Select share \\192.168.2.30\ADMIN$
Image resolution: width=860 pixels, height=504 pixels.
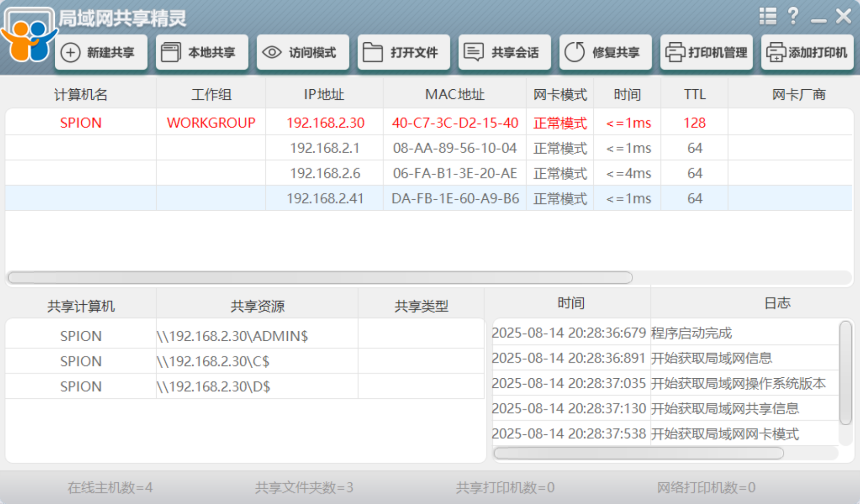pos(232,336)
